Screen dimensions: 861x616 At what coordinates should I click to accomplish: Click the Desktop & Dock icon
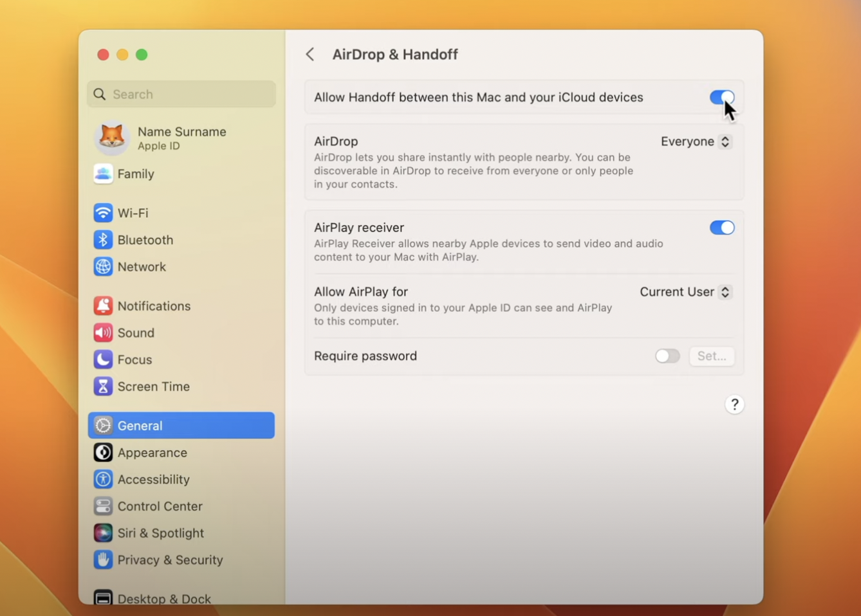(x=103, y=598)
